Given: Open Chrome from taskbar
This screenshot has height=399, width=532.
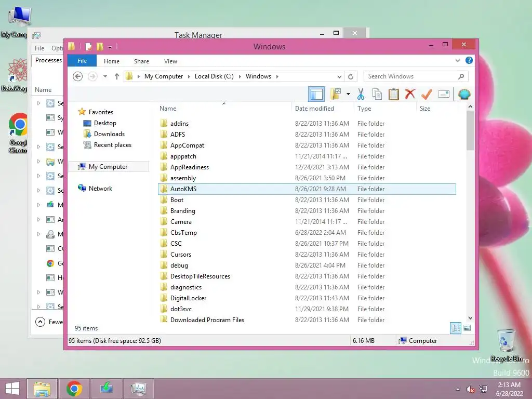Looking at the screenshot, I should click(x=74, y=389).
